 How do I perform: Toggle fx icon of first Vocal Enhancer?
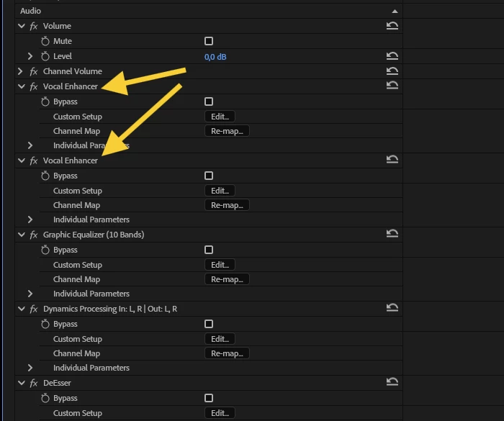(34, 86)
